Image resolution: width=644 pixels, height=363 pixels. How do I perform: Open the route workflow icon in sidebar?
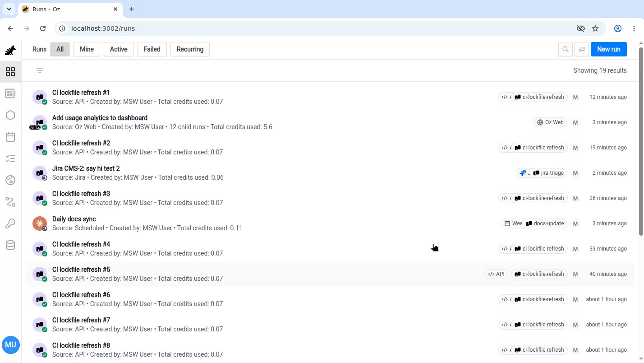10,202
